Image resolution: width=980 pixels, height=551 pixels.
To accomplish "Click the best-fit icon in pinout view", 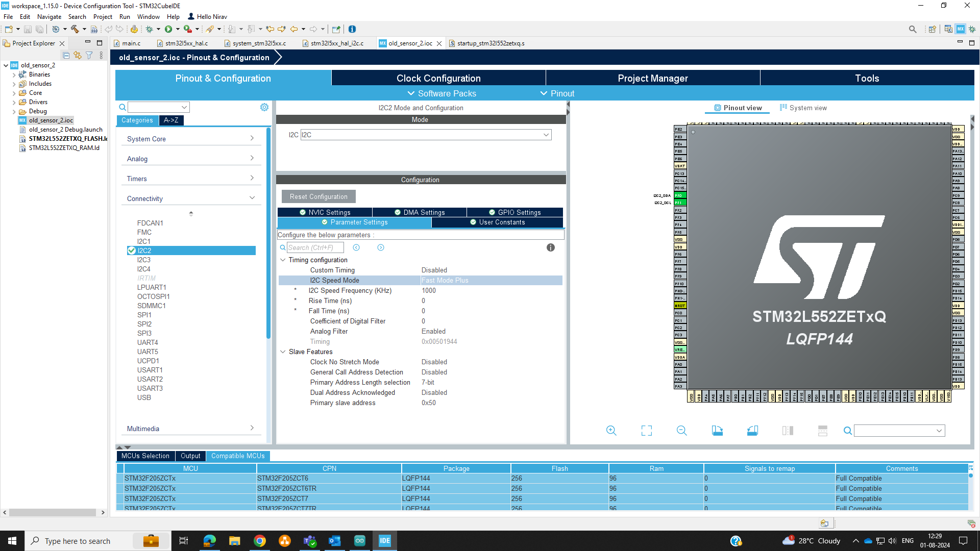I will pyautogui.click(x=646, y=430).
